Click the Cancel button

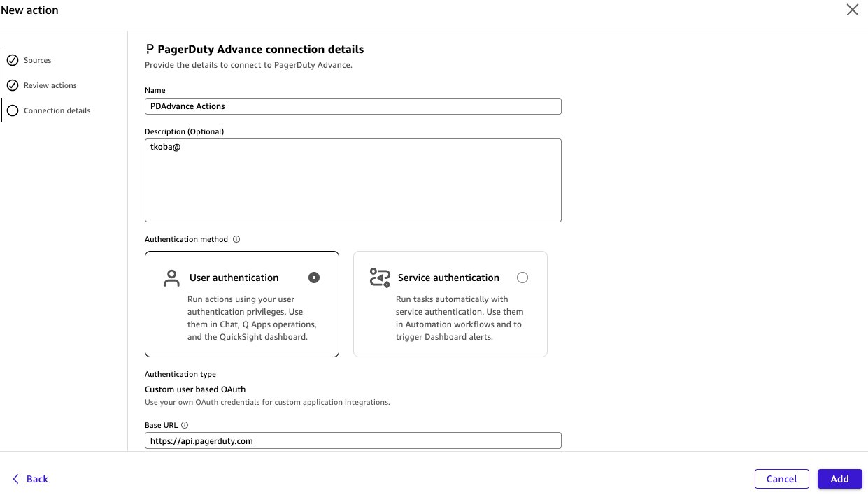(781, 479)
